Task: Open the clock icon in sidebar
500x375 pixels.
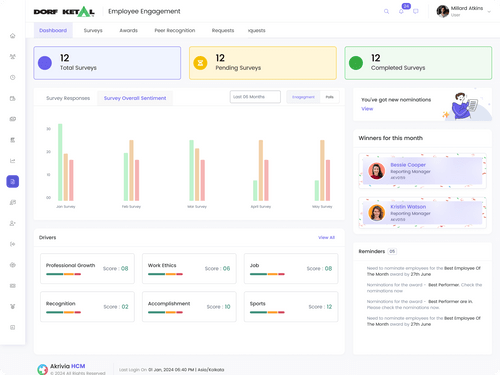Action: (x=13, y=77)
